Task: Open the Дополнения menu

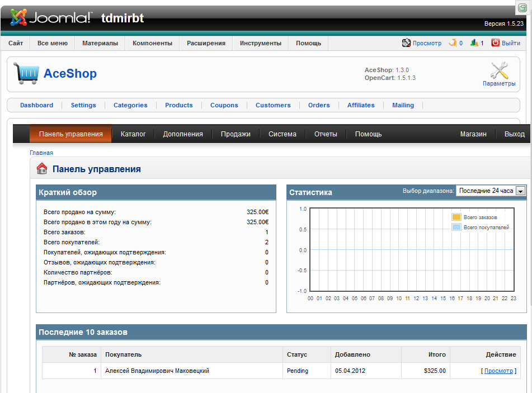Action: point(183,134)
